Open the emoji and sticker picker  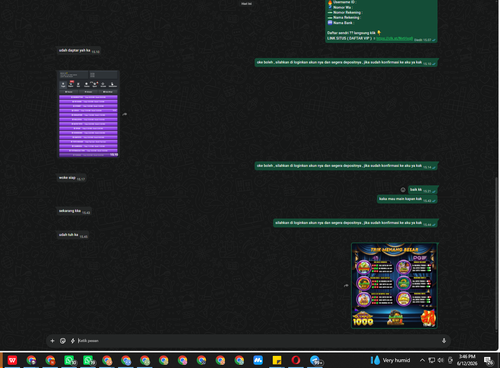63,341
